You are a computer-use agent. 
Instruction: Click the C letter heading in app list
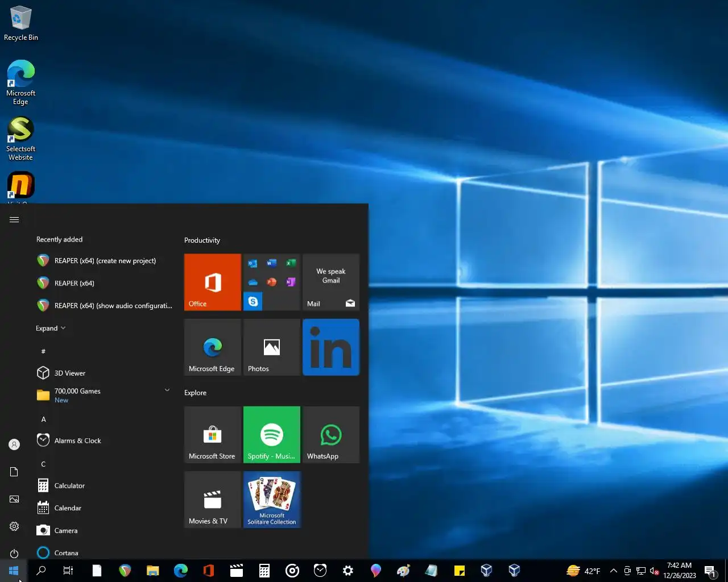pyautogui.click(x=43, y=464)
